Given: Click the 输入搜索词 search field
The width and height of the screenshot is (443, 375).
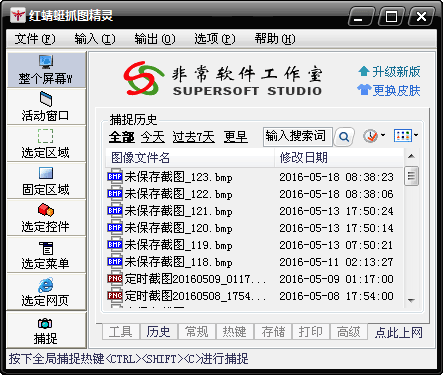Looking at the screenshot, I should (x=298, y=137).
